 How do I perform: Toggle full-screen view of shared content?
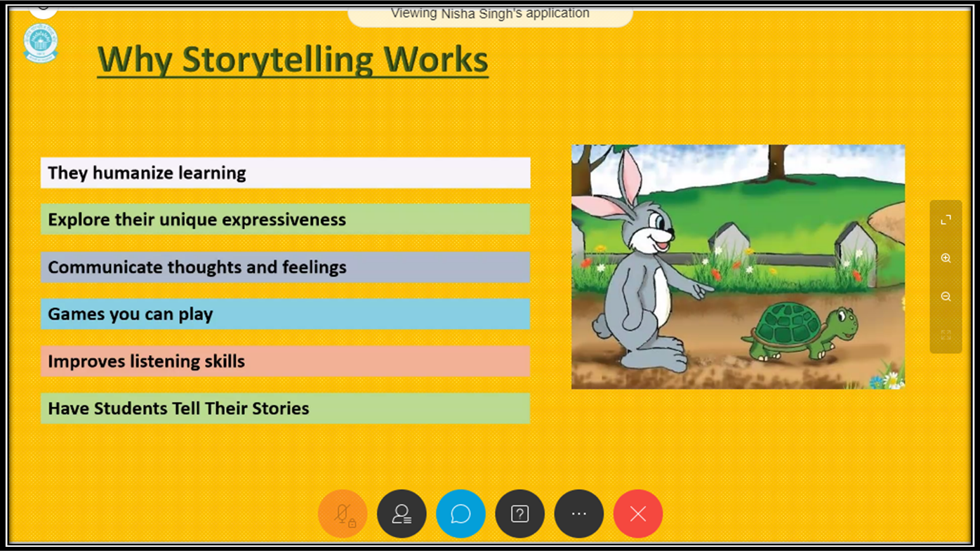point(946,220)
